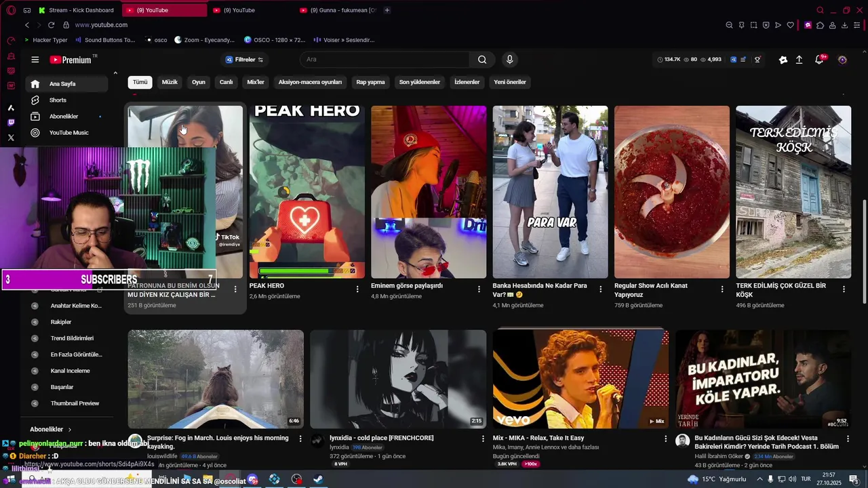Image resolution: width=868 pixels, height=488 pixels.
Task: Open the YouTube hamburger guide menu
Action: (35, 60)
